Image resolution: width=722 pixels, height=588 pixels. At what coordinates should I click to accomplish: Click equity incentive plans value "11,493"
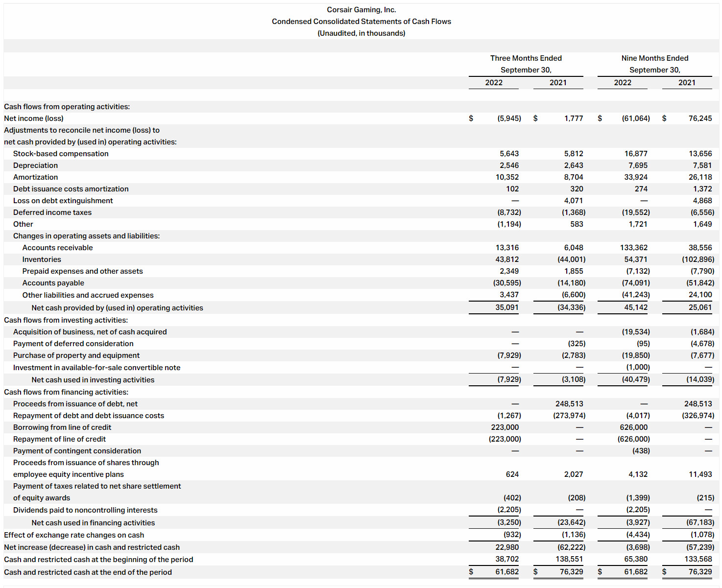pyautogui.click(x=700, y=474)
